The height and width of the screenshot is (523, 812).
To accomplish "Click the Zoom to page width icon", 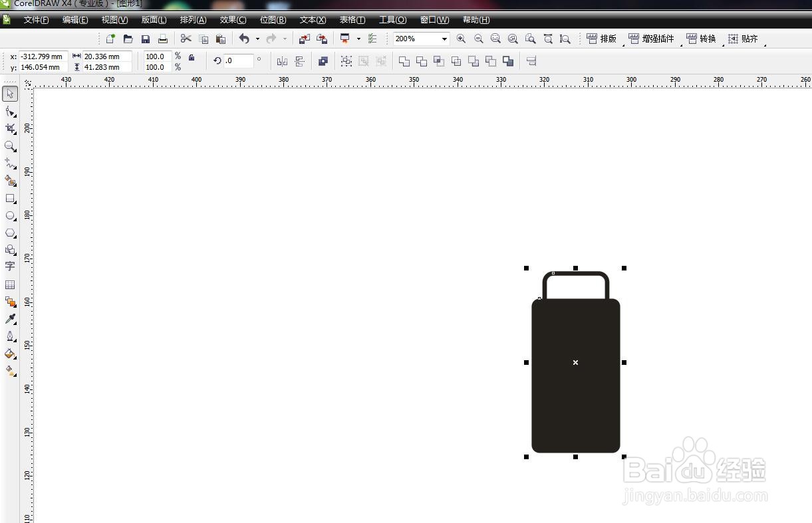I will [x=547, y=39].
